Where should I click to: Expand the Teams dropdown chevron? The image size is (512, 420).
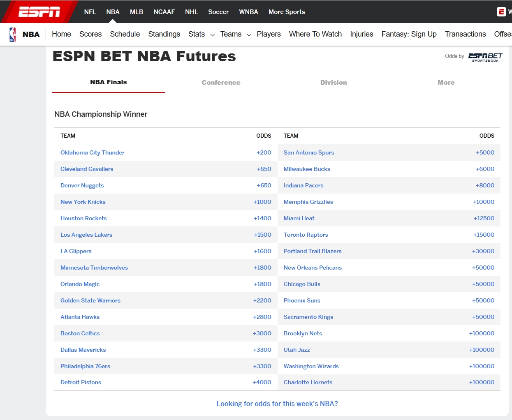coord(249,35)
